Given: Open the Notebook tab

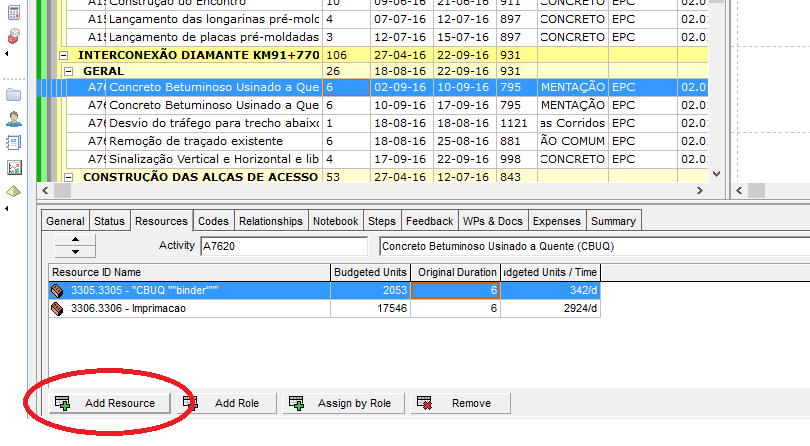Looking at the screenshot, I should coord(336,221).
